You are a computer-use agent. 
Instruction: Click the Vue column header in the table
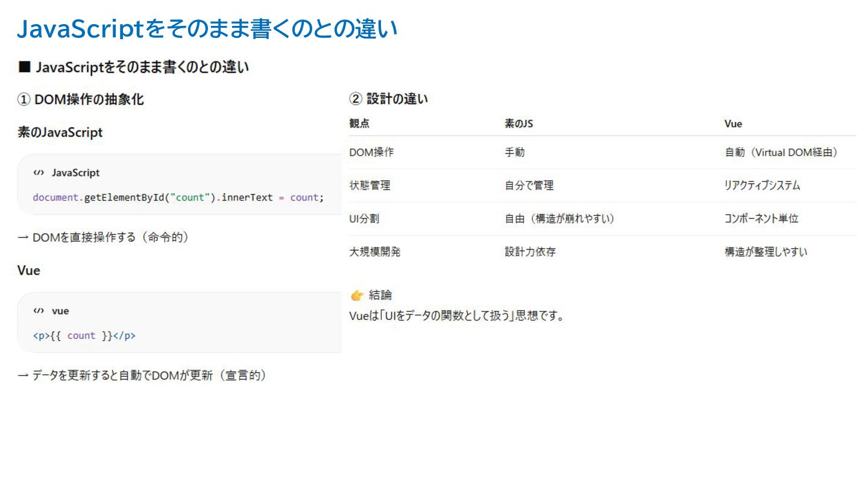(x=733, y=124)
